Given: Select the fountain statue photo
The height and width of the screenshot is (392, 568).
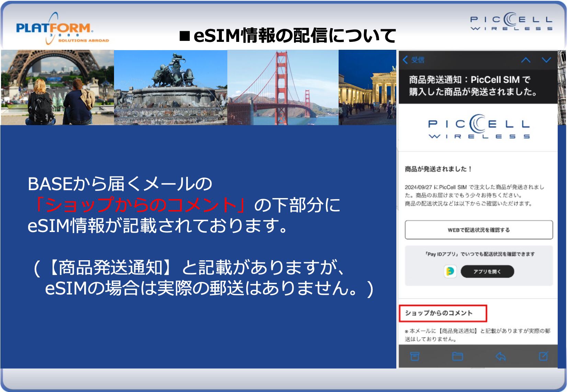Looking at the screenshot, I should pos(171,88).
